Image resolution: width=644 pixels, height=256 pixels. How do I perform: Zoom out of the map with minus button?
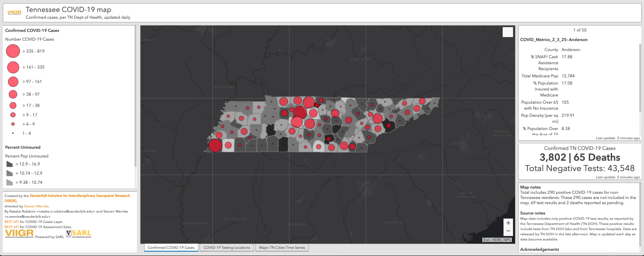[x=508, y=231]
